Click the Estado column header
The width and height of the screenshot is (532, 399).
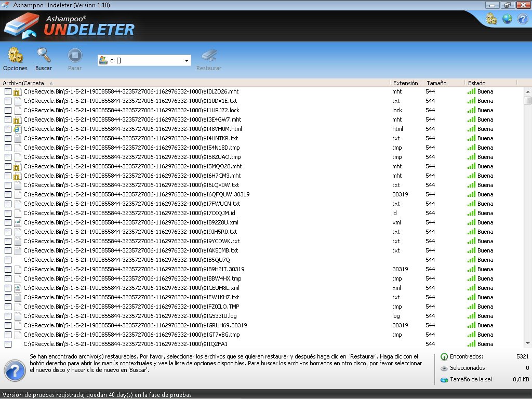[x=476, y=83]
